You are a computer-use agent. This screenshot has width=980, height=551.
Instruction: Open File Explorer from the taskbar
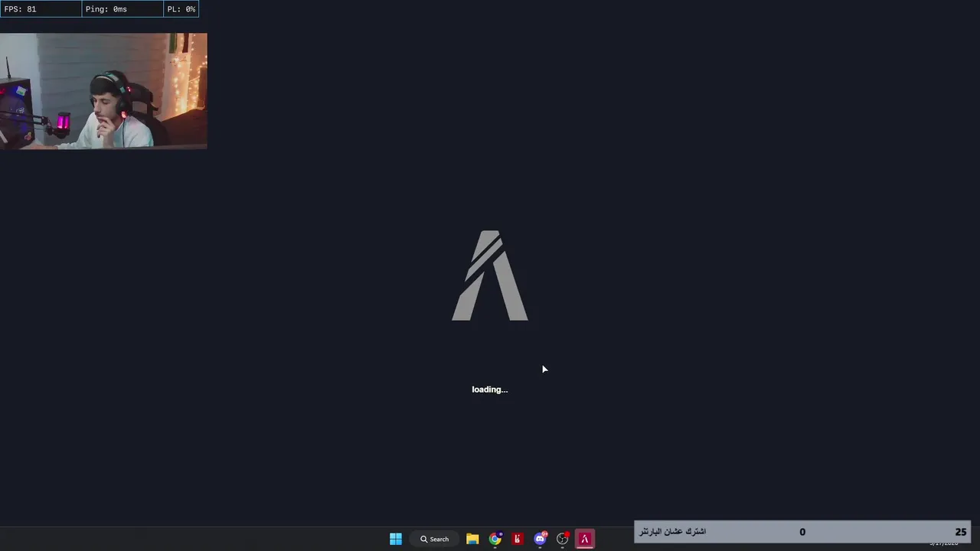[x=472, y=539]
